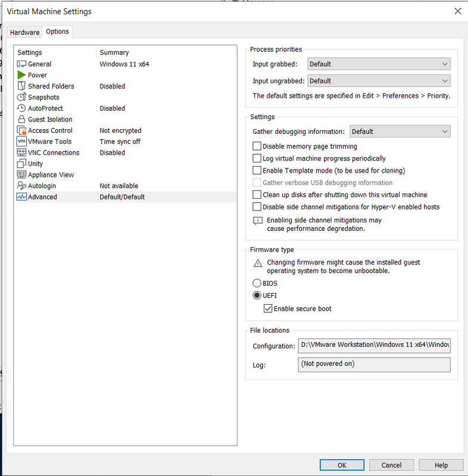Click the green Power play icon

(x=21, y=75)
